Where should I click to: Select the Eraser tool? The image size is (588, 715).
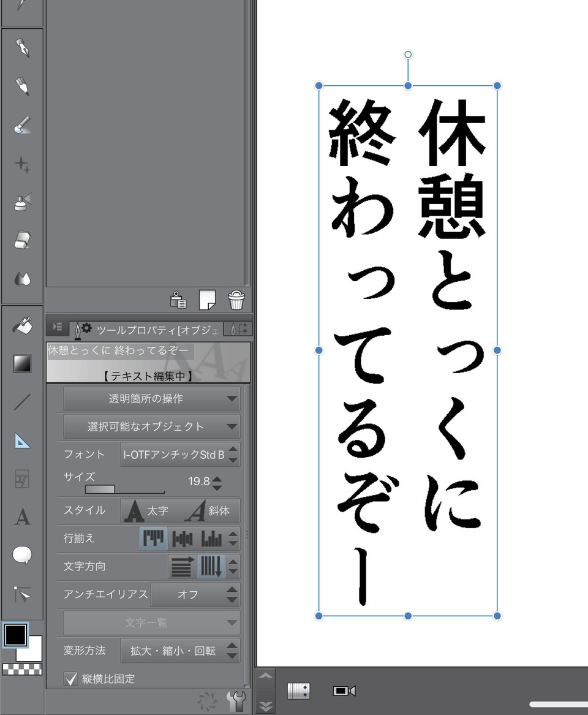tap(23, 239)
